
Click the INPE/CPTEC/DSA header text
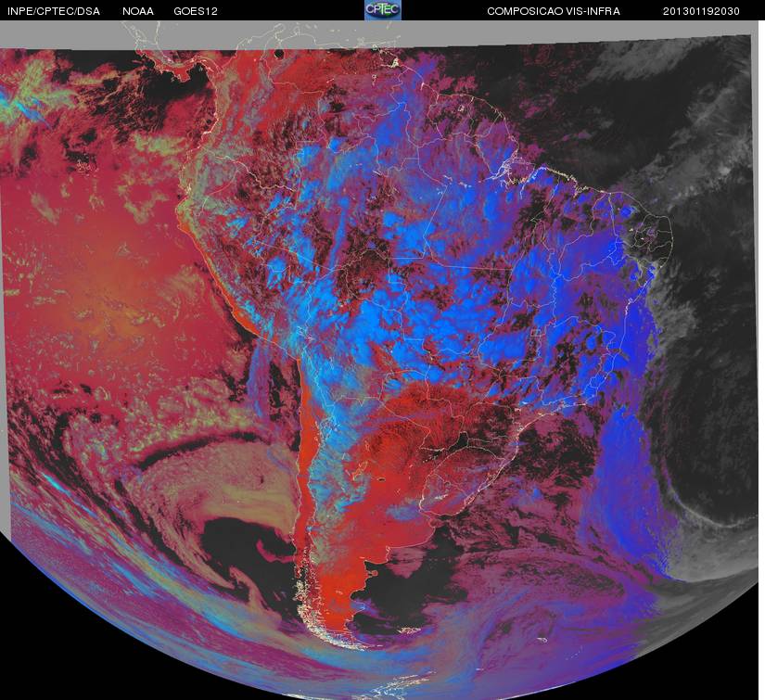click(x=54, y=11)
